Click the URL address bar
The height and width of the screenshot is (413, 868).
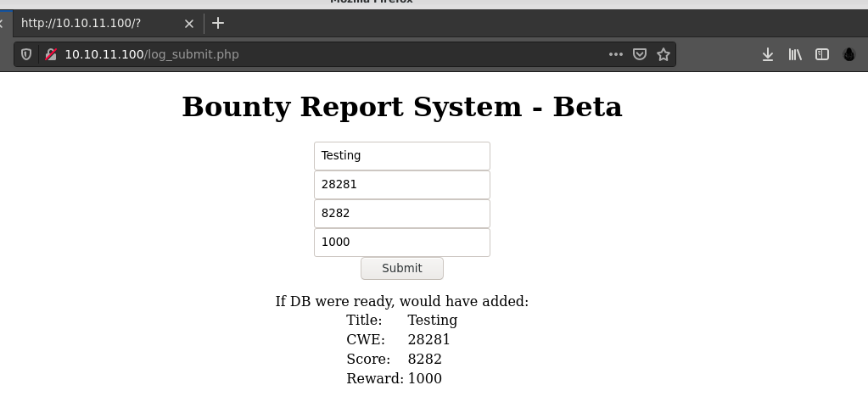coord(339,54)
